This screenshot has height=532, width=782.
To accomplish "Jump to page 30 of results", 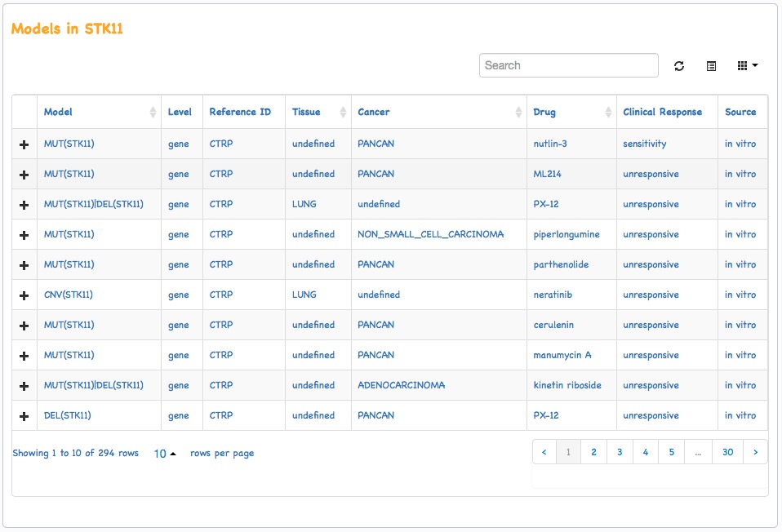I will pyautogui.click(x=727, y=452).
